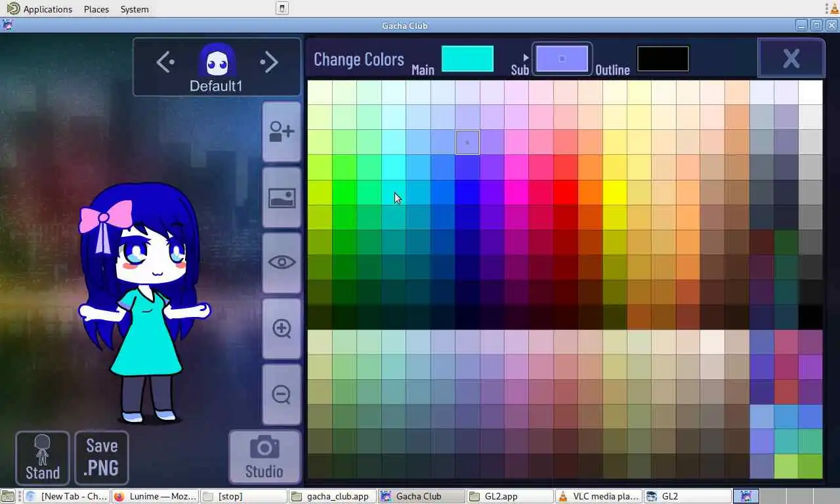The height and width of the screenshot is (504, 840).
Task: Pick the bright green swatch in the palette
Action: [345, 192]
